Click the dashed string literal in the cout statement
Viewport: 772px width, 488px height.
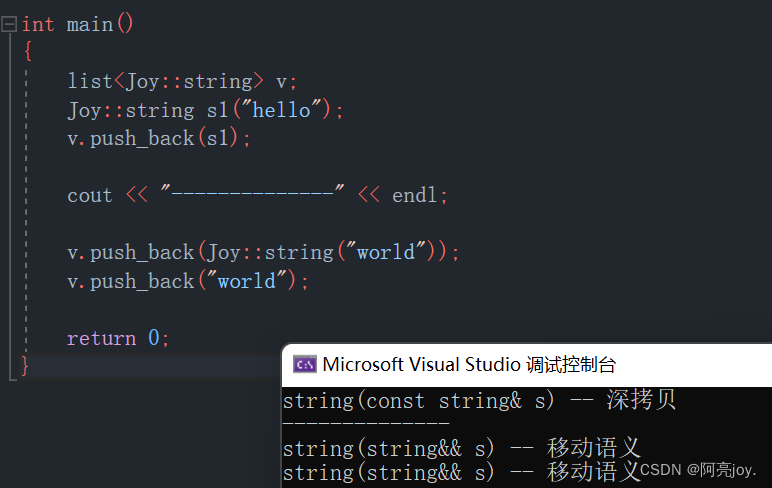pyautogui.click(x=253, y=195)
